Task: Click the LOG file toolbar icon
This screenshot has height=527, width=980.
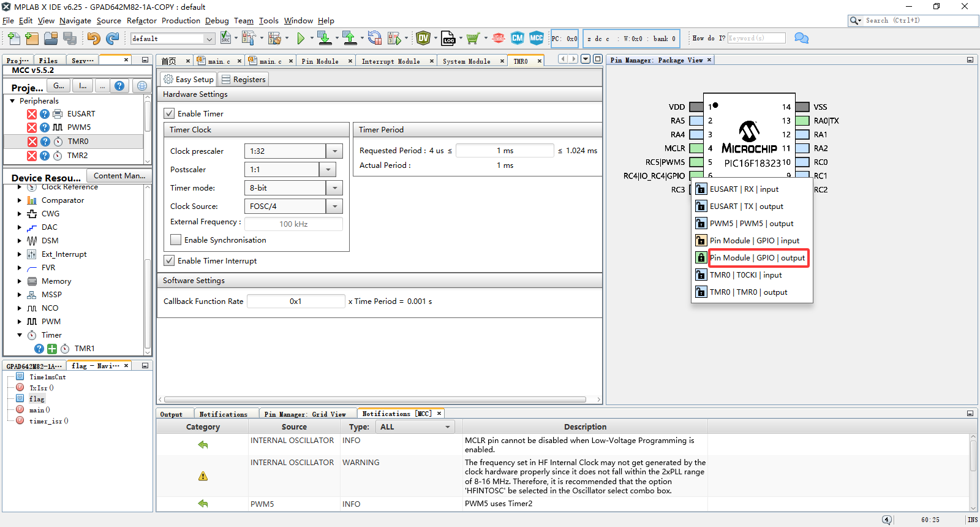Action: point(448,39)
